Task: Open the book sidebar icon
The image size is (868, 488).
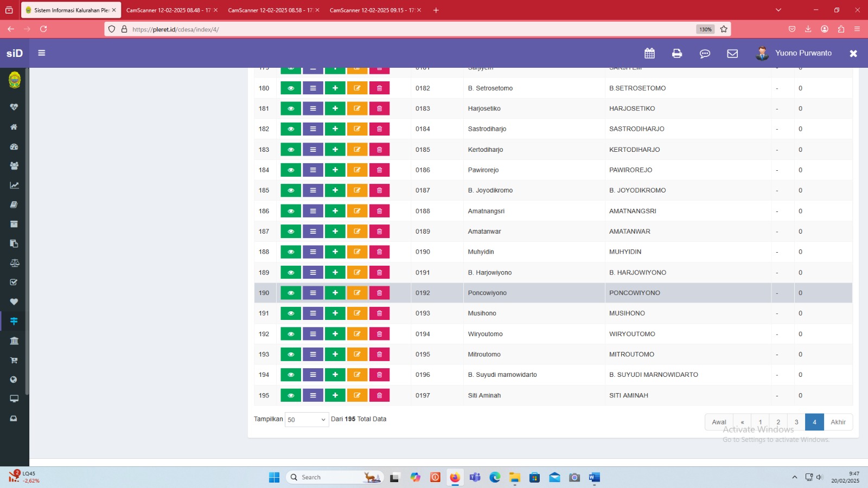Action: (x=14, y=204)
